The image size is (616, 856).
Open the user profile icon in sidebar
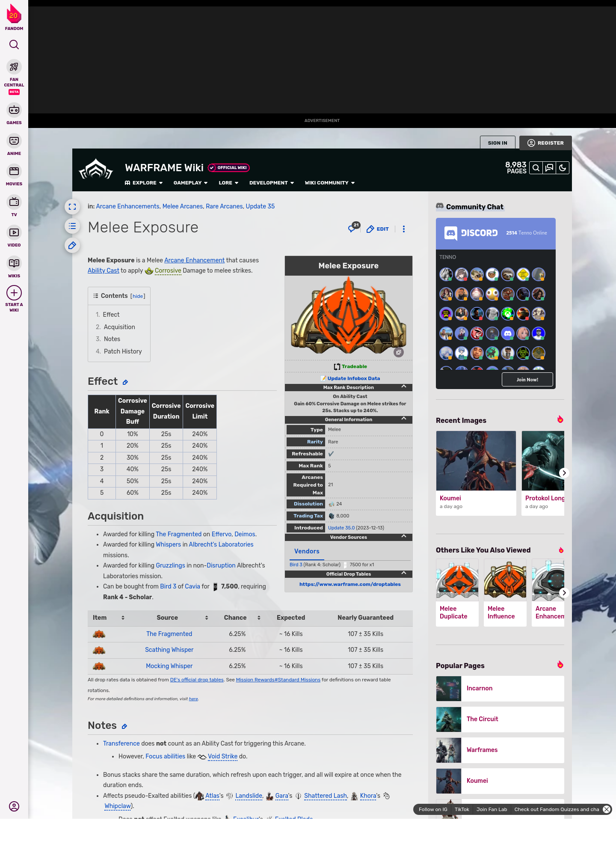pos(14,806)
